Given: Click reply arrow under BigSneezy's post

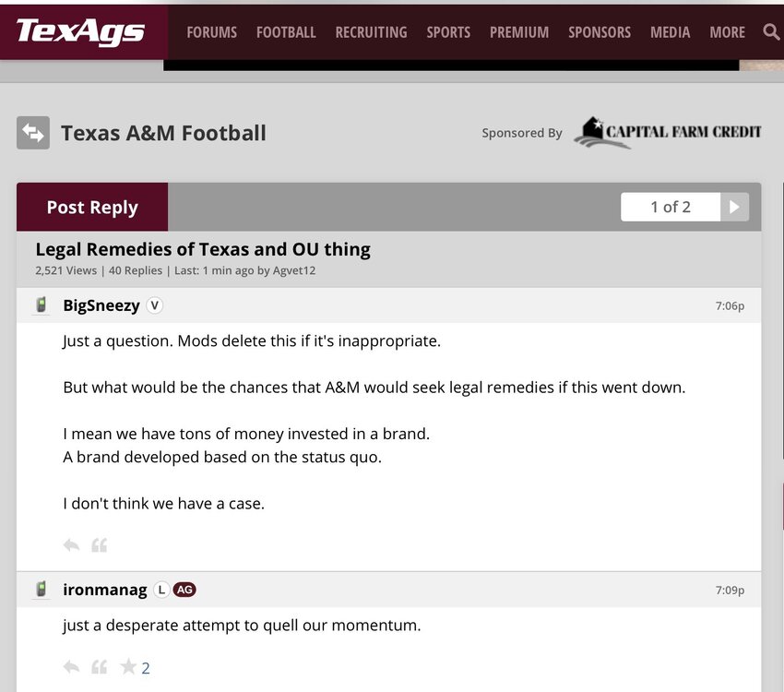Looking at the screenshot, I should coord(71,545).
